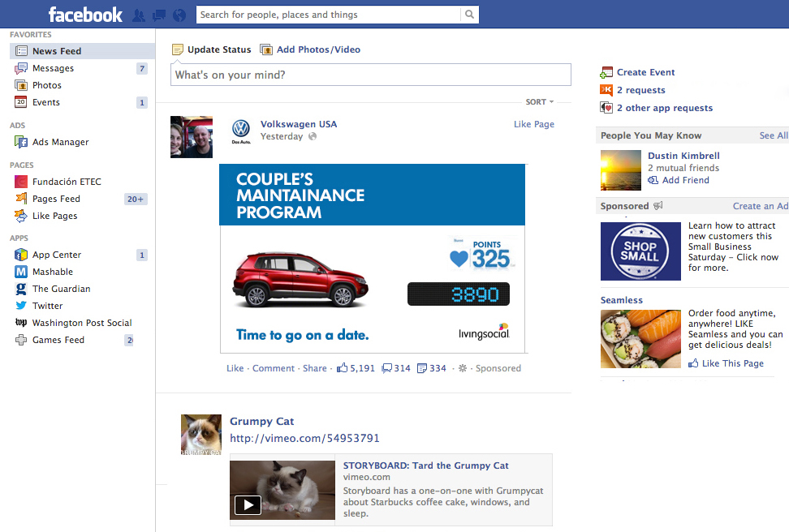Click the Volkswagen USA page name
This screenshot has height=532, width=789.
pyautogui.click(x=299, y=124)
